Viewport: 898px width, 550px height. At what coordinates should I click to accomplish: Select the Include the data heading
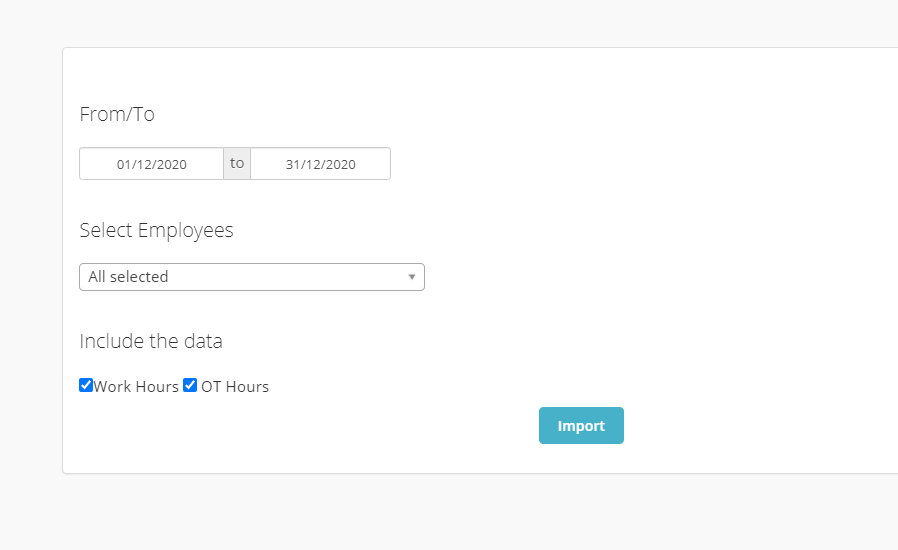(151, 341)
